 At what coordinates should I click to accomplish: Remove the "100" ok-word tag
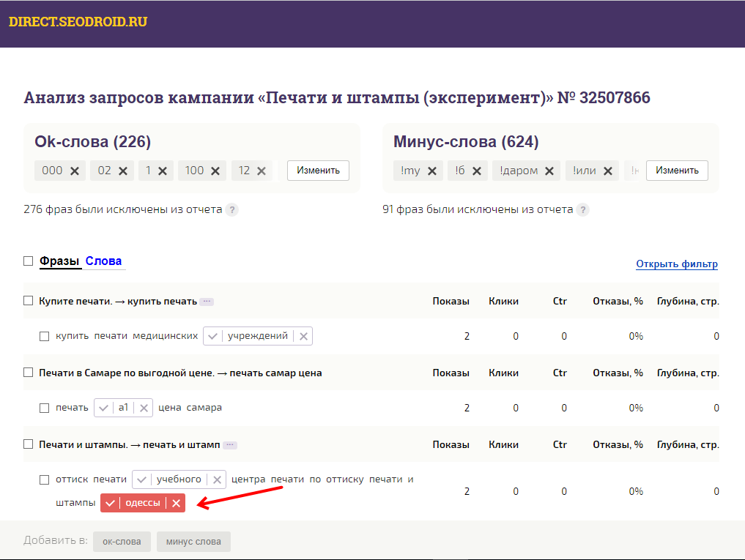(x=215, y=171)
